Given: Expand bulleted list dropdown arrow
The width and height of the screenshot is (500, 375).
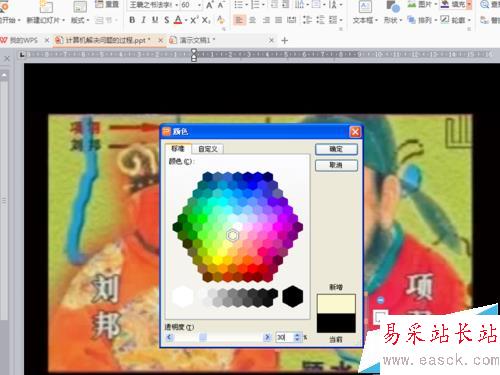Looking at the screenshot, I should click(246, 5).
